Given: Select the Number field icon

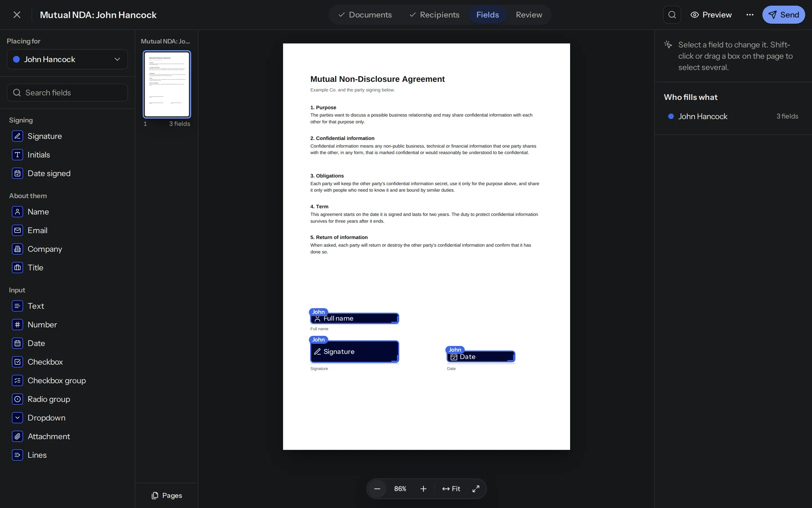Looking at the screenshot, I should pos(17,325).
